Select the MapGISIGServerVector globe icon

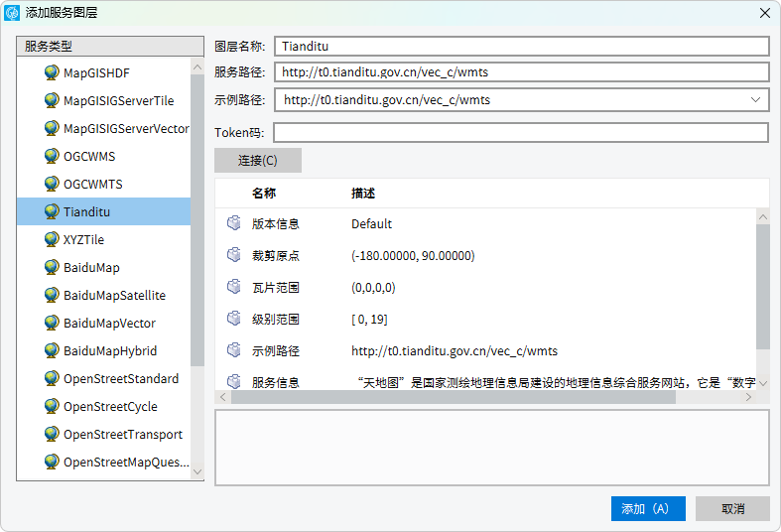click(52, 128)
